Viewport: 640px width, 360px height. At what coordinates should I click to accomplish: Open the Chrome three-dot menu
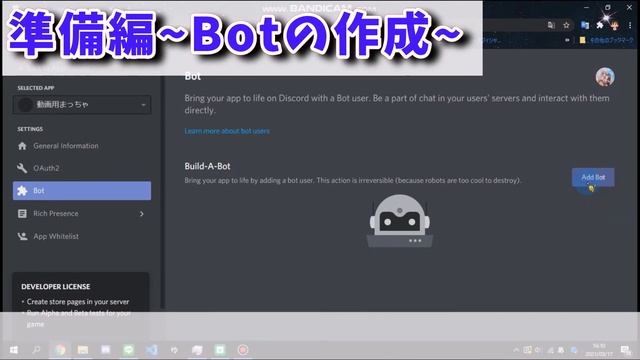pyautogui.click(x=630, y=25)
